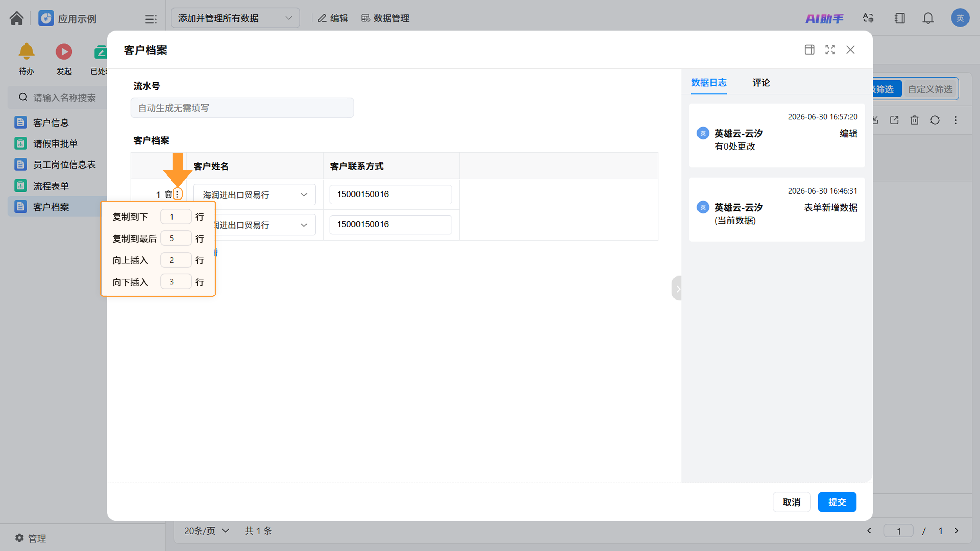Choose the 复制到下 menu entry
This screenshot has height=551, width=980.
(x=130, y=217)
